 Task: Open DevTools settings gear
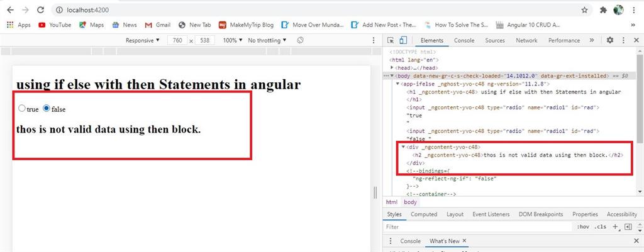610,40
